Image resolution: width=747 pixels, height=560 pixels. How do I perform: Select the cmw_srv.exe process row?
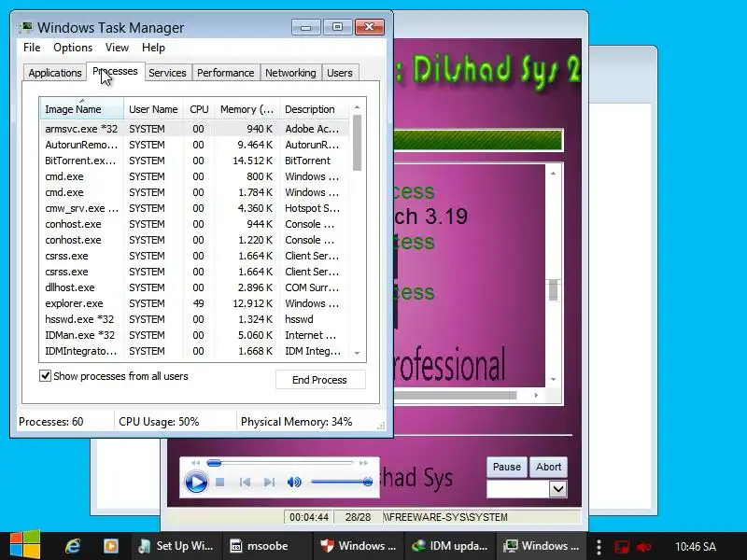(x=194, y=208)
